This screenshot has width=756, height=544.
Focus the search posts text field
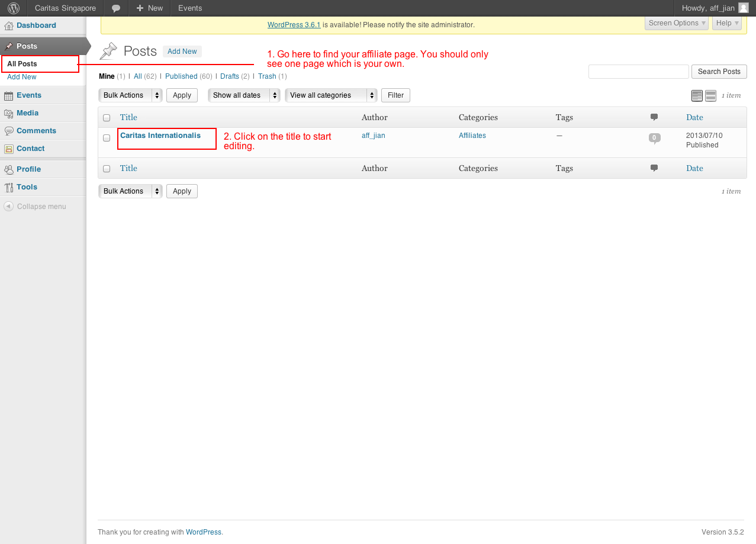639,72
